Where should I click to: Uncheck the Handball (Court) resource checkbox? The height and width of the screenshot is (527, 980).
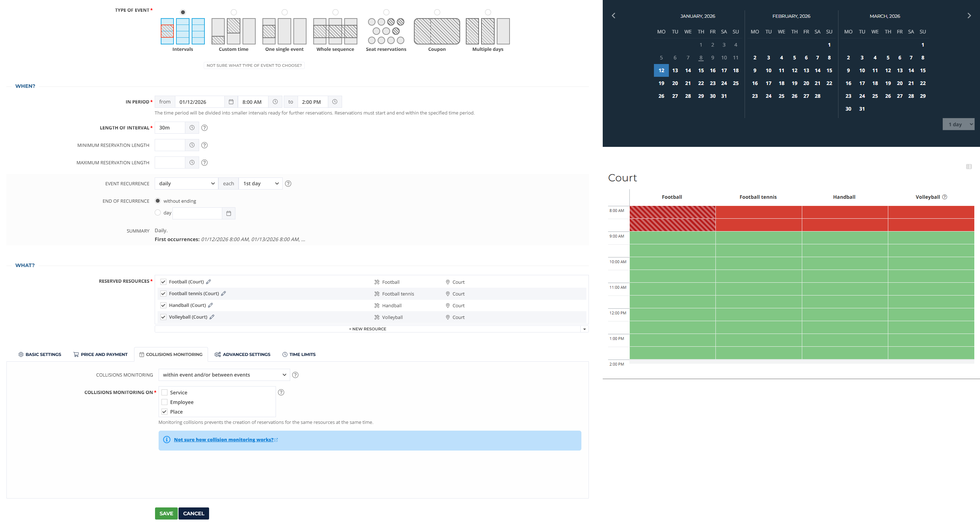pos(163,305)
